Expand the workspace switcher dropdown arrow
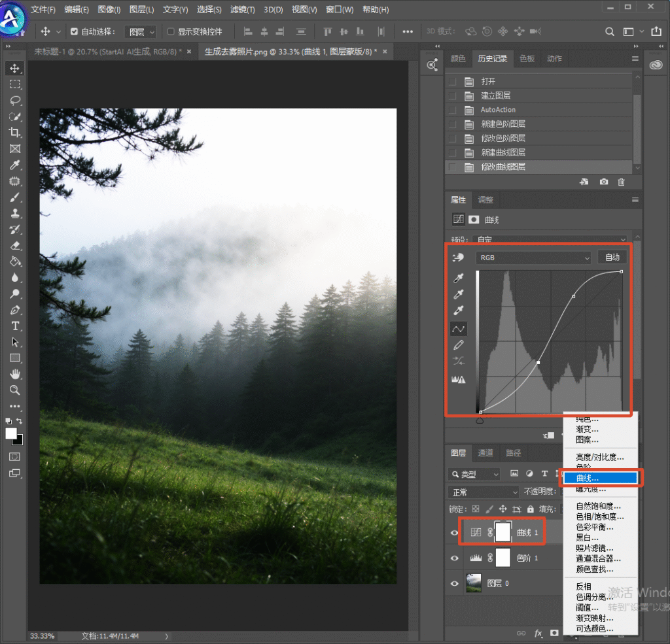670x644 pixels. point(641,31)
